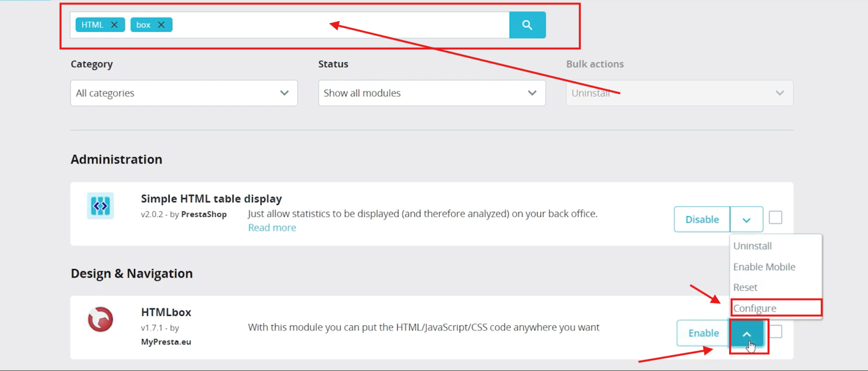
Task: Click the box tag label in search
Action: pyautogui.click(x=143, y=25)
